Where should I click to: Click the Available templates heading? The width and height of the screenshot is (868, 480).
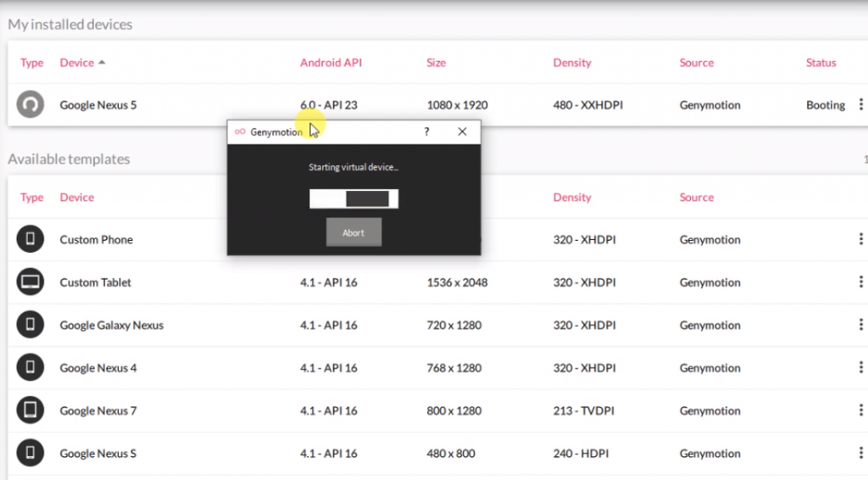[69, 159]
